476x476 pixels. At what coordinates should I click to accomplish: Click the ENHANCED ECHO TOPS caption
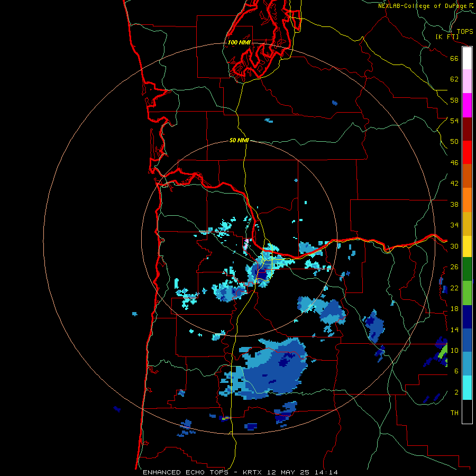[x=186, y=472]
